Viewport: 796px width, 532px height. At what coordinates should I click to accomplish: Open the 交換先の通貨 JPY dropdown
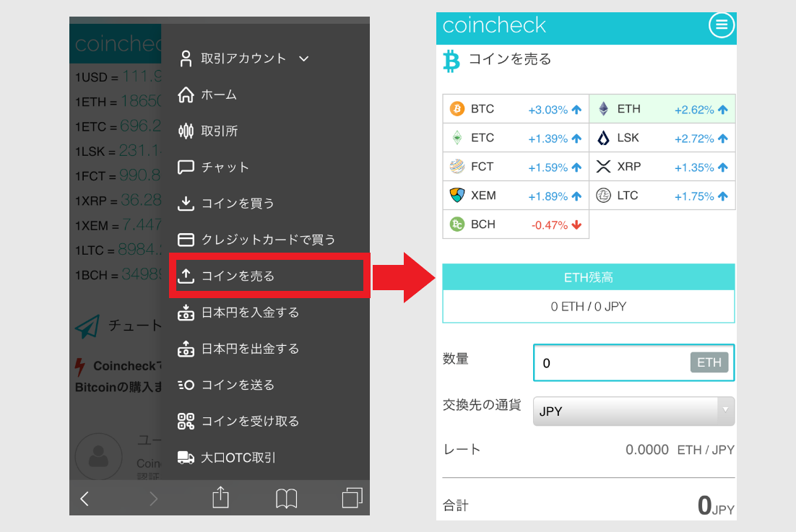coord(633,411)
